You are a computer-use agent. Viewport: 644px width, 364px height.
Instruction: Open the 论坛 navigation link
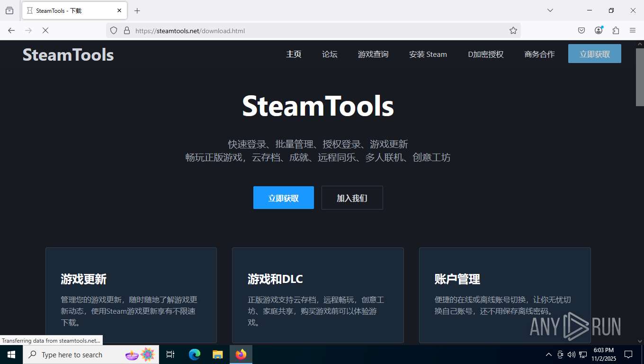point(330,54)
